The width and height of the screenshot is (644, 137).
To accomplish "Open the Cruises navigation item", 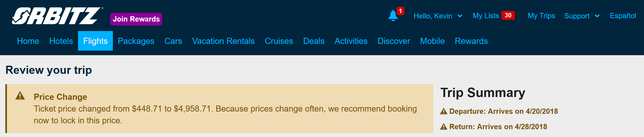I will [279, 41].
